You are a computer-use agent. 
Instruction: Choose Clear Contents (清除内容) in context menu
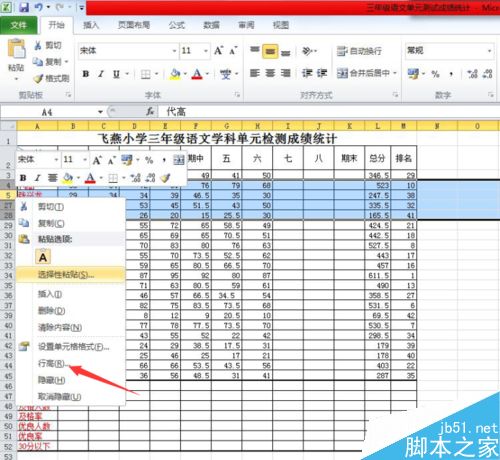(71, 327)
